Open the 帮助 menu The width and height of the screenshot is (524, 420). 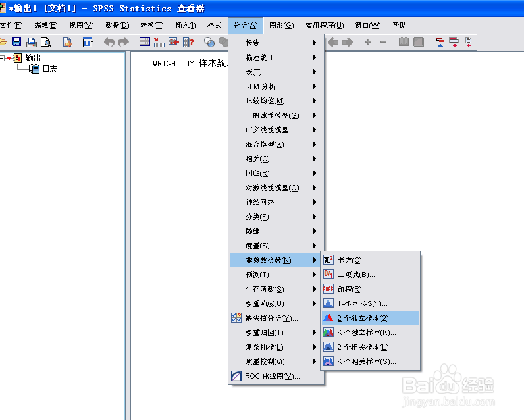[400, 26]
